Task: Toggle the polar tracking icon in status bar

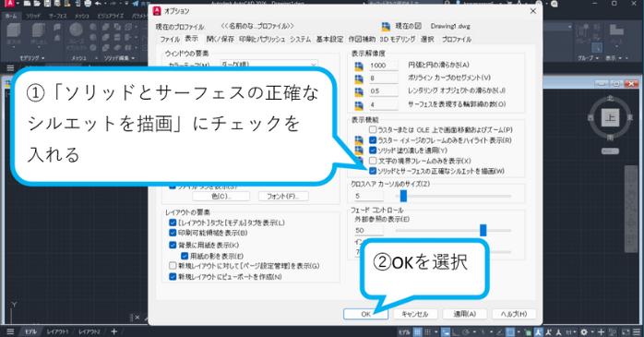Action: (466, 331)
